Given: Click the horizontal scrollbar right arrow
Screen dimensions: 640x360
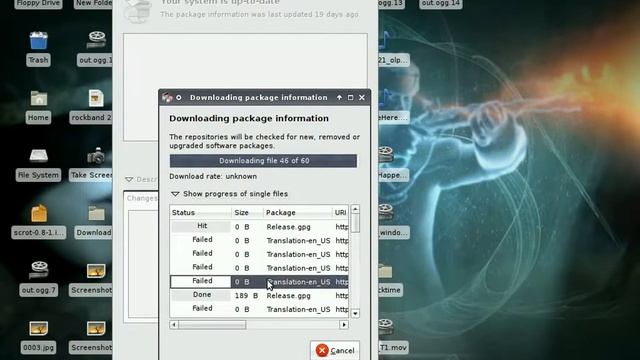Looking at the screenshot, I should [x=344, y=324].
